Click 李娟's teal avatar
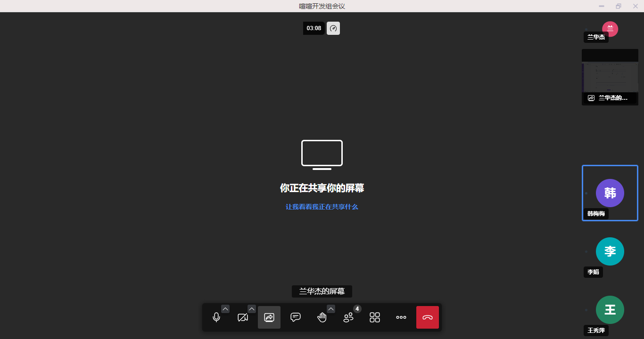The width and height of the screenshot is (644, 339). coord(610,251)
